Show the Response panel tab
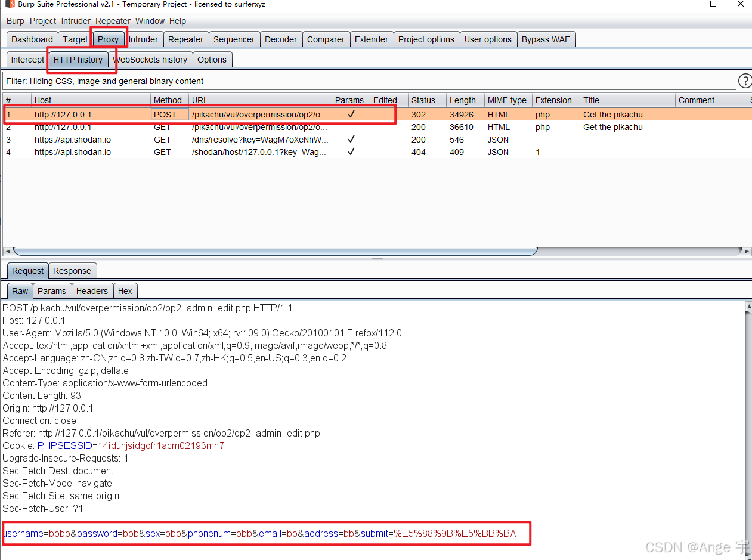 click(x=72, y=271)
